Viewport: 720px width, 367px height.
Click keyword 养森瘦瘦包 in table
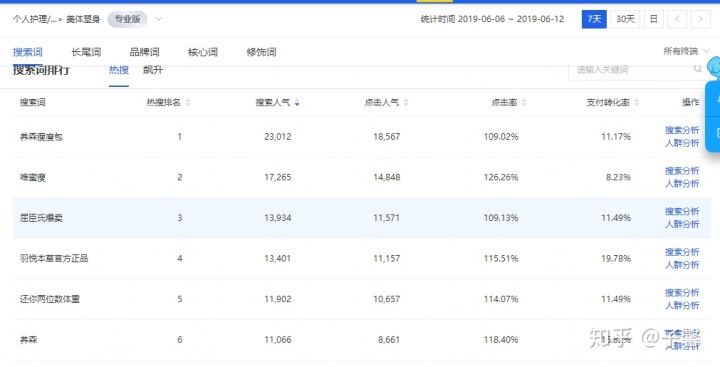(x=41, y=137)
